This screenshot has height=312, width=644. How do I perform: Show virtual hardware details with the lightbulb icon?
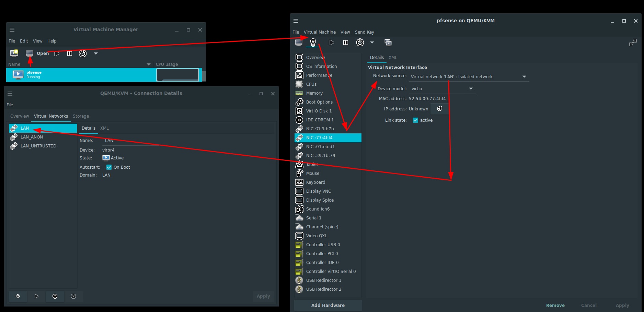click(313, 43)
